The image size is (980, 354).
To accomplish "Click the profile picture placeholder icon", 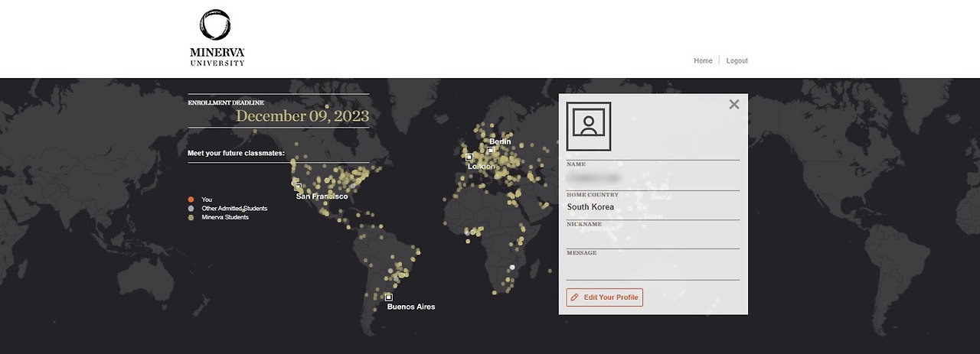I will (x=589, y=126).
